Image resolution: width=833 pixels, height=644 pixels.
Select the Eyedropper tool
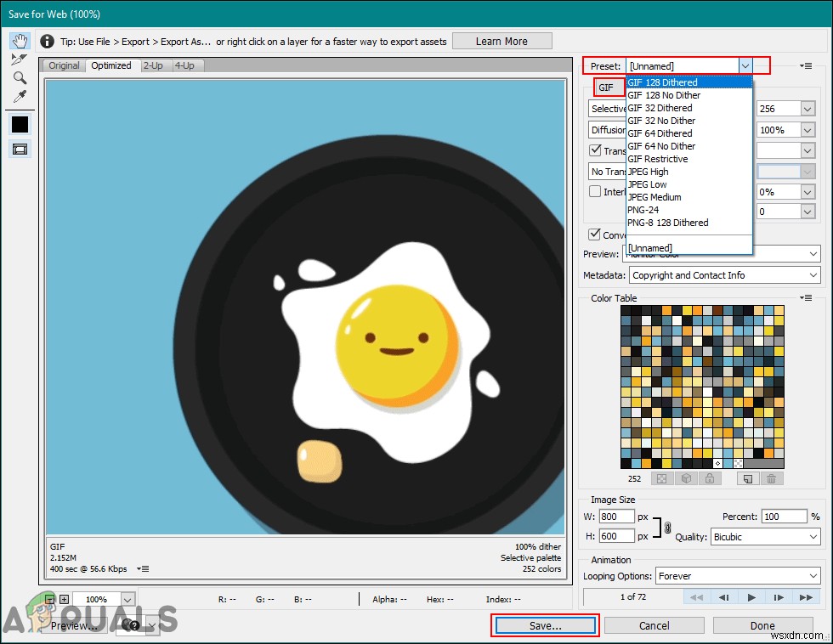coord(20,96)
